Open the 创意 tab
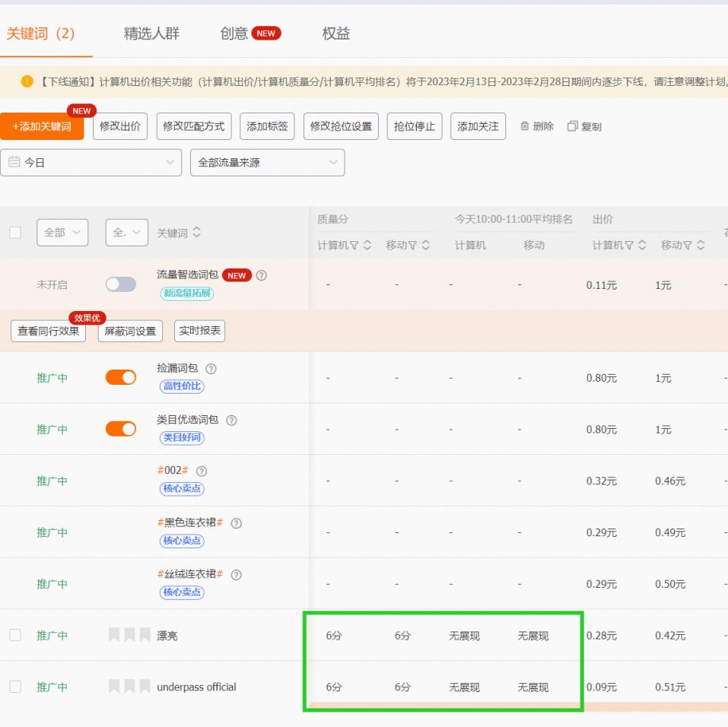This screenshot has width=728, height=727. pyautogui.click(x=234, y=33)
